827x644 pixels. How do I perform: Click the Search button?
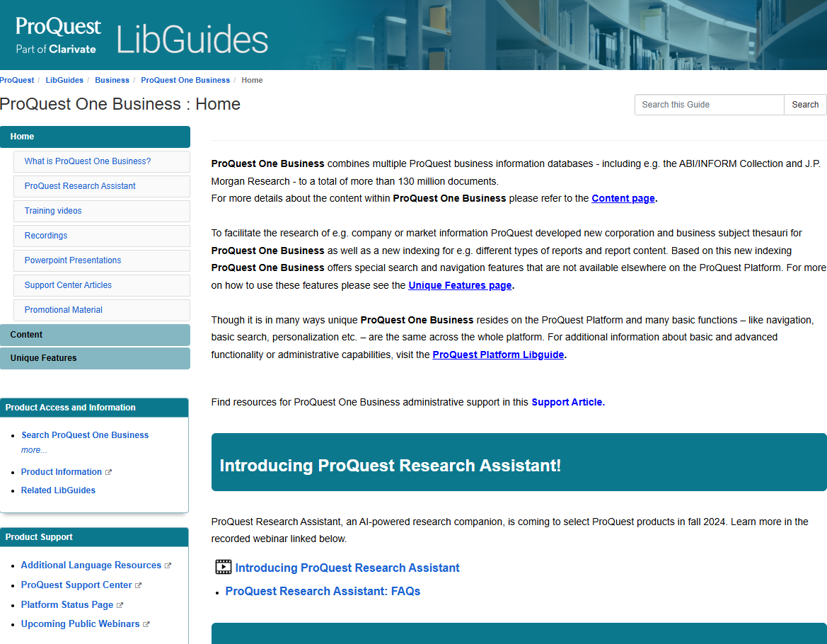(x=805, y=105)
